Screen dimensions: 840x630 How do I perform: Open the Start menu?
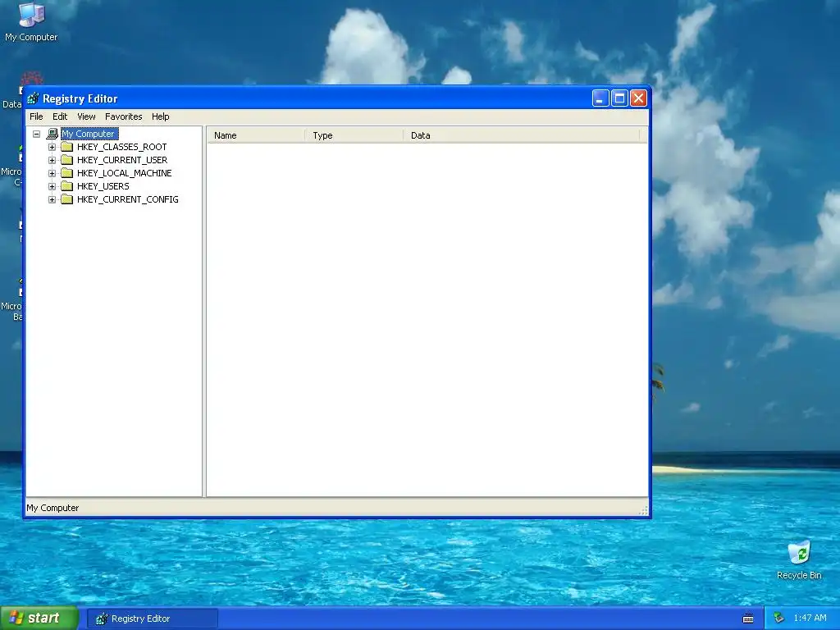(x=39, y=619)
